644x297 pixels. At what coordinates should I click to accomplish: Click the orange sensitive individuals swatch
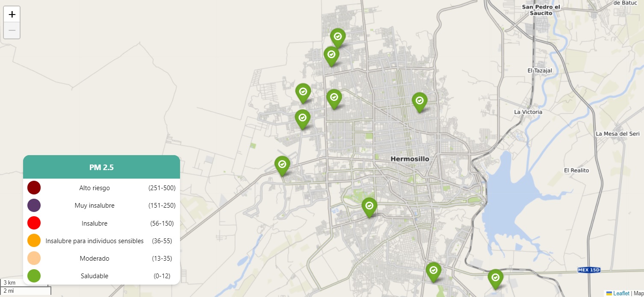34,241
